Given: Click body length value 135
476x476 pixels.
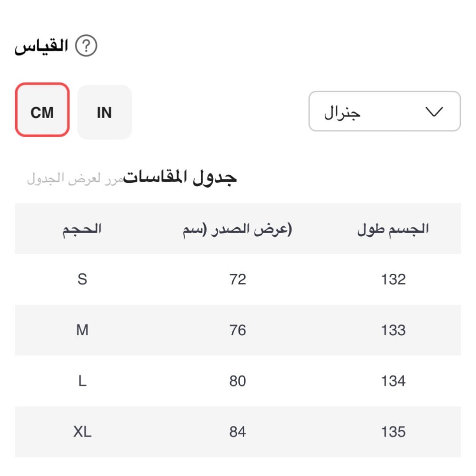Looking at the screenshot, I should [393, 432].
